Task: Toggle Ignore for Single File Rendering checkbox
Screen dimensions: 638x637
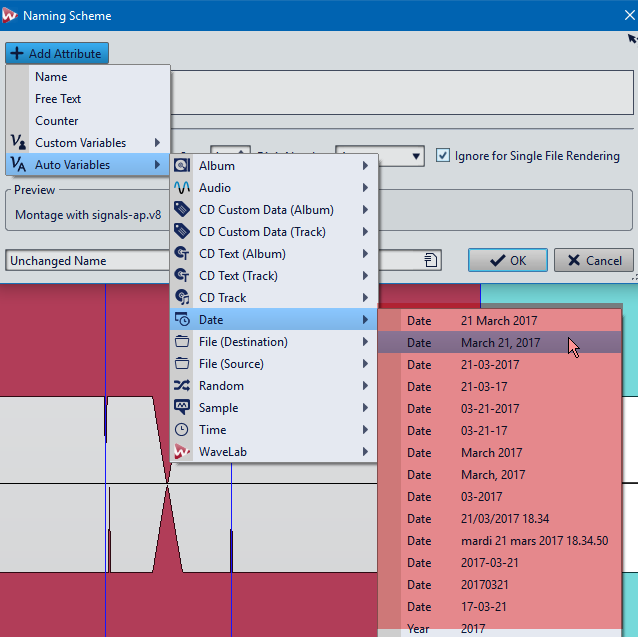Action: 443,155
